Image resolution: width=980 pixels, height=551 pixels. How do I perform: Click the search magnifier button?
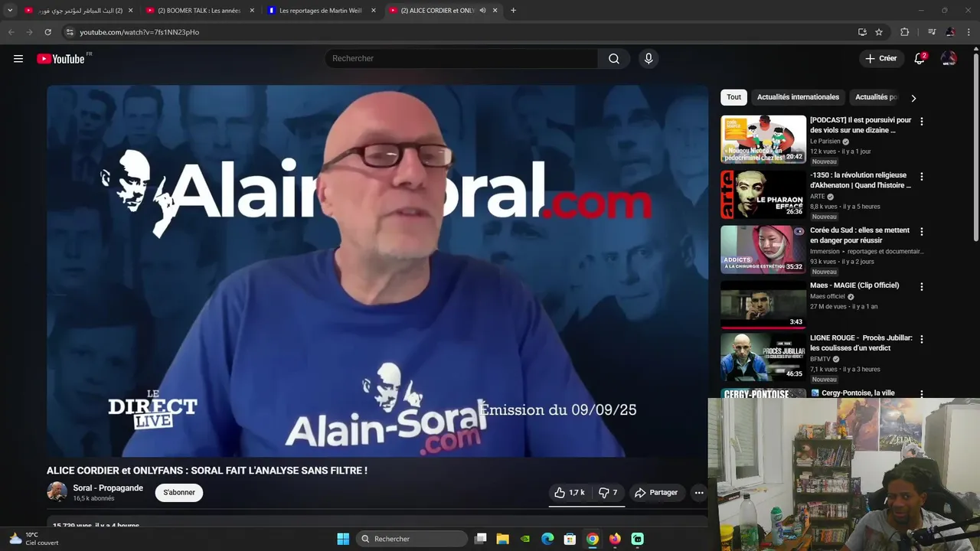point(614,59)
